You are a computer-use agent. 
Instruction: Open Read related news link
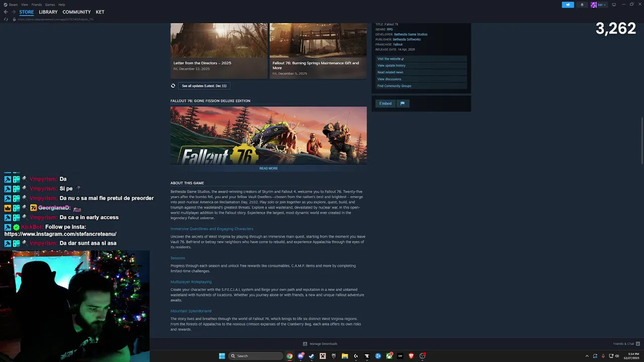tap(422, 72)
